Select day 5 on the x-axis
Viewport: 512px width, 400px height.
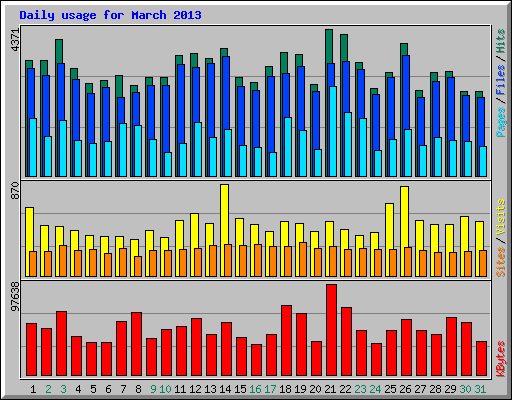point(93,389)
